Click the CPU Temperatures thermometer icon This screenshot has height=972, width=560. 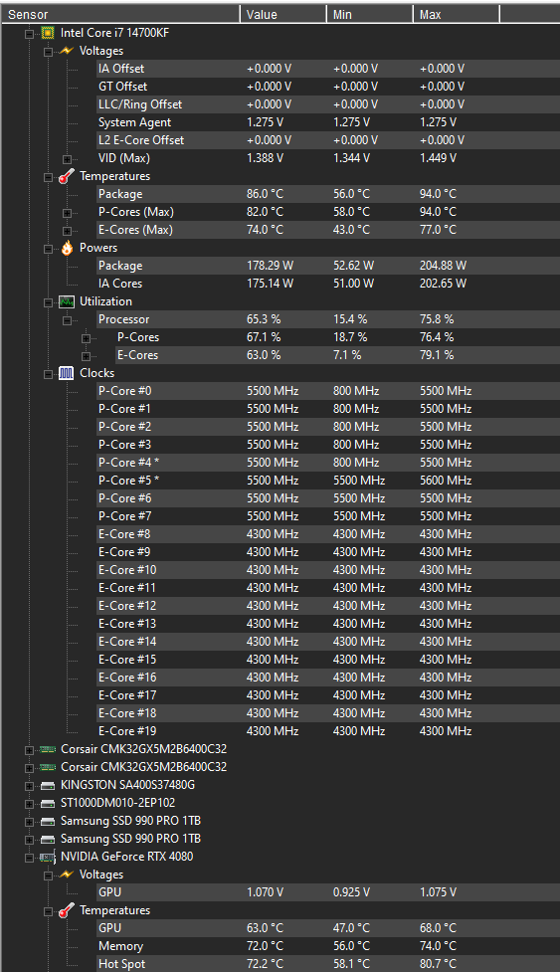point(67,177)
